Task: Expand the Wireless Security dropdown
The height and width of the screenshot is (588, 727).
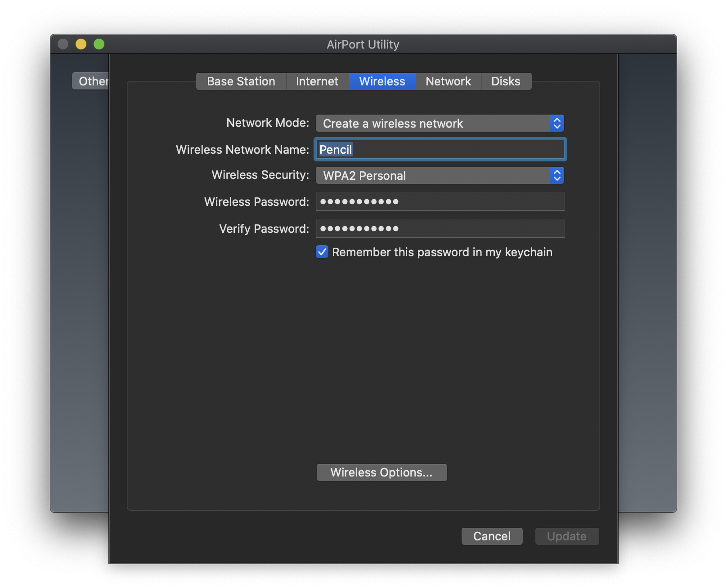Action: tap(440, 175)
